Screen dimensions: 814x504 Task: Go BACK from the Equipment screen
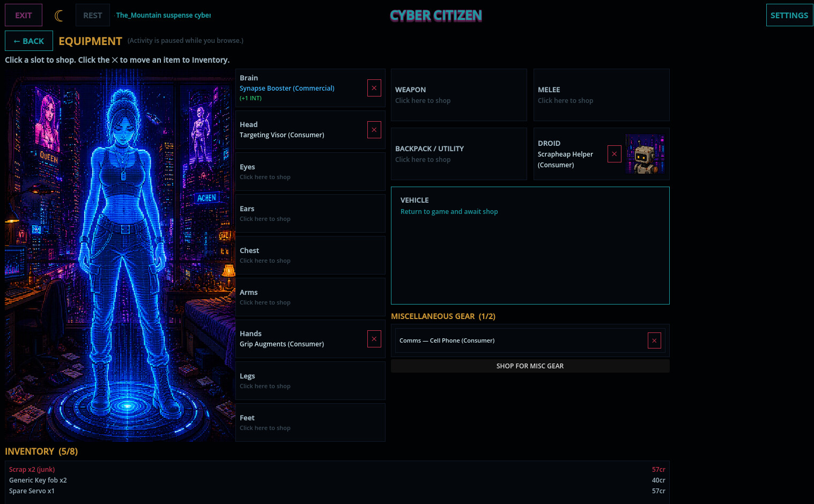[x=29, y=41]
